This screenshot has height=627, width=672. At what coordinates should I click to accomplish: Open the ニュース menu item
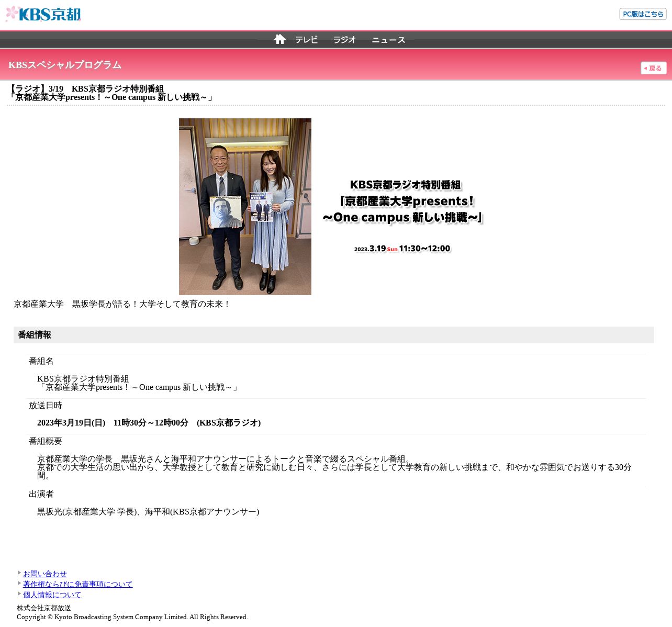pos(388,40)
